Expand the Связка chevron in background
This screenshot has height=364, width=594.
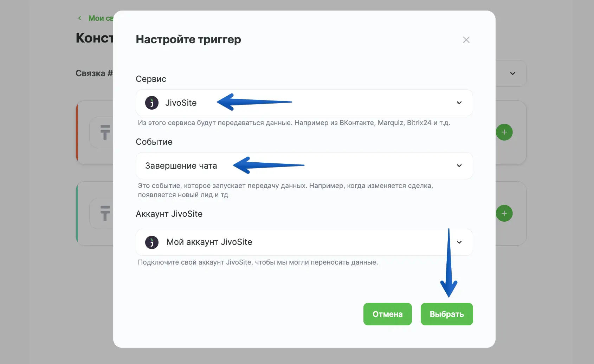click(x=512, y=74)
